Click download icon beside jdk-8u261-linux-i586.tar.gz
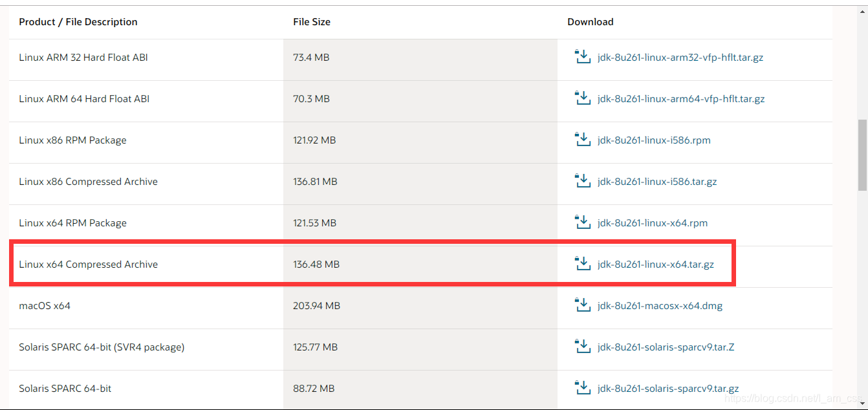This screenshot has width=868, height=410. [583, 181]
